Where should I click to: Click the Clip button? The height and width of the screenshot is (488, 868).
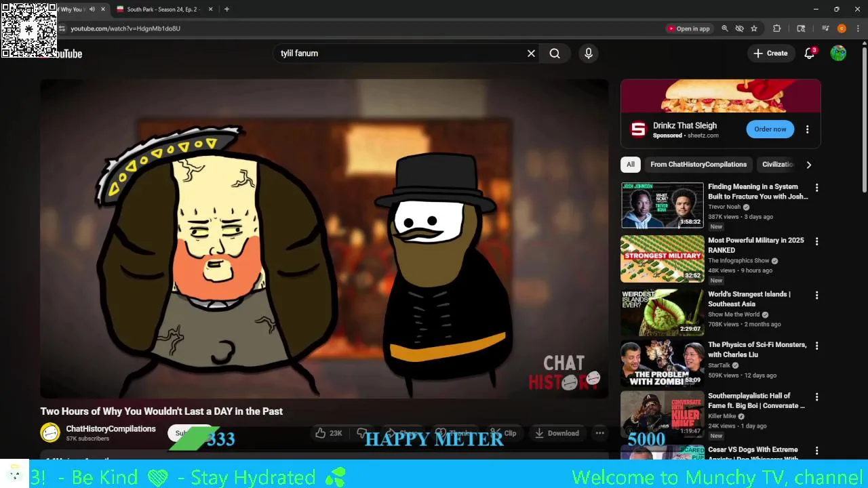(503, 433)
